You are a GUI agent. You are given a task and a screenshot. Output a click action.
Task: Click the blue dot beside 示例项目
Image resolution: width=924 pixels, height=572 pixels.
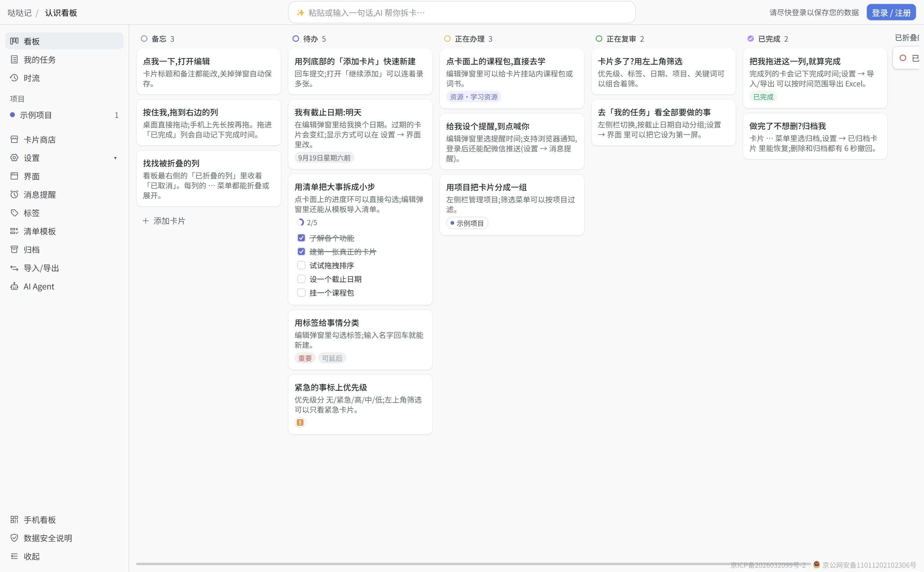[x=12, y=115]
